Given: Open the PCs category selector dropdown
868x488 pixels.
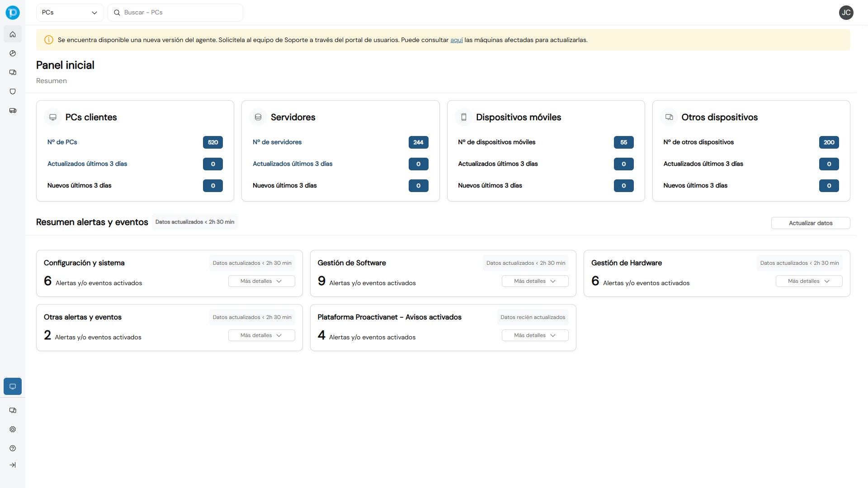Looking at the screenshot, I should (70, 12).
